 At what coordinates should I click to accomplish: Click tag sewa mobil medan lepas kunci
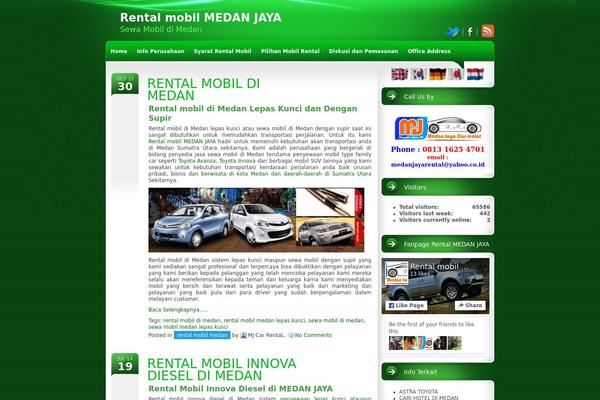[x=188, y=327]
